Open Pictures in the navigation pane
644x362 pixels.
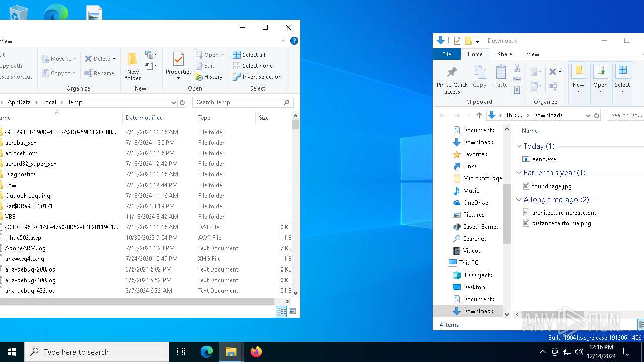tap(468, 215)
